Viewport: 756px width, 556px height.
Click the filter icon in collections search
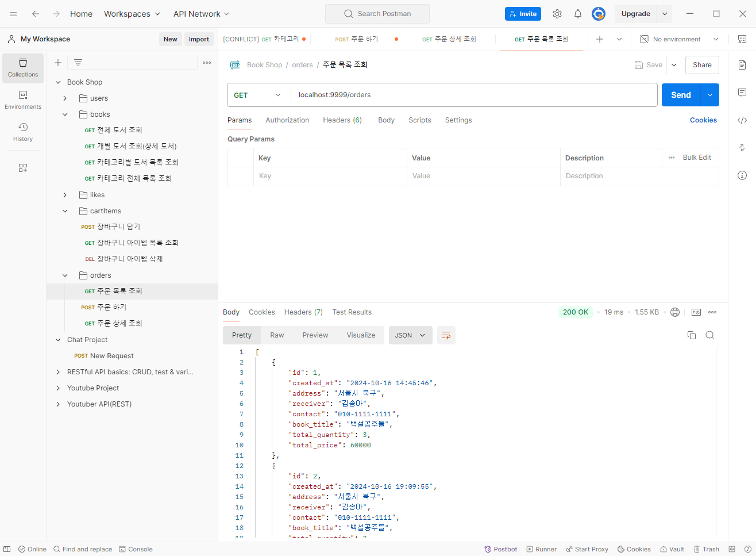78,63
